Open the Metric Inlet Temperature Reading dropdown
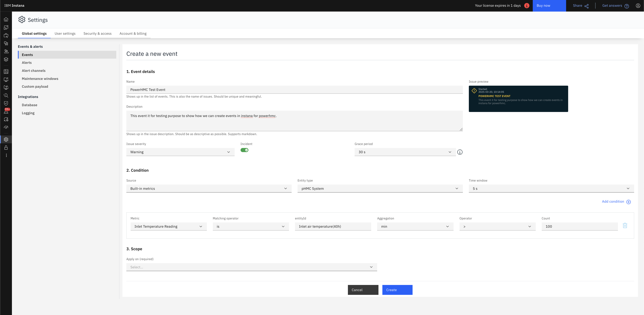 pos(168,226)
